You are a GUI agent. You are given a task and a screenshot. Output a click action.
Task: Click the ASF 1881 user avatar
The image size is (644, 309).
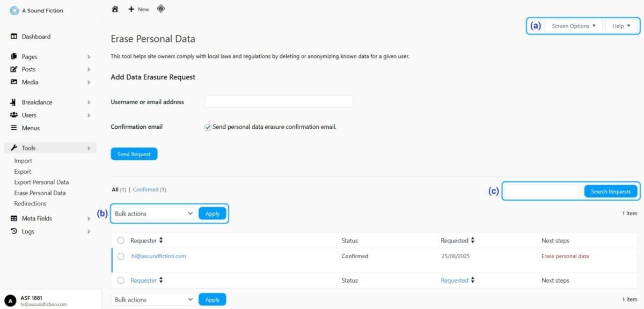click(x=10, y=301)
